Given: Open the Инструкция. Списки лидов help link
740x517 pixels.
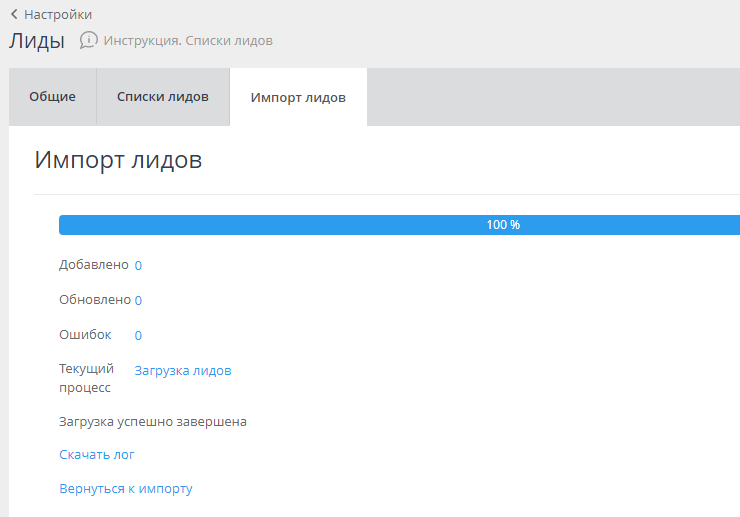Looking at the screenshot, I should [188, 41].
